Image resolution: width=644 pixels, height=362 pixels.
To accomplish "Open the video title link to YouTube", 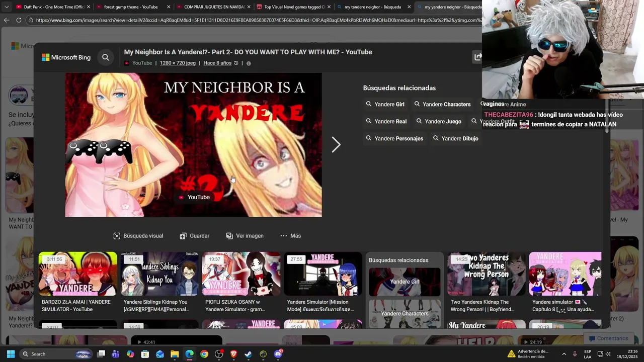I will (x=248, y=52).
